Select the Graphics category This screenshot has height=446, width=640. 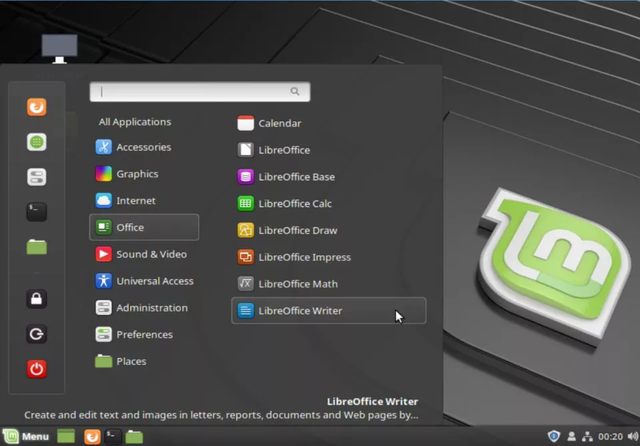(137, 174)
